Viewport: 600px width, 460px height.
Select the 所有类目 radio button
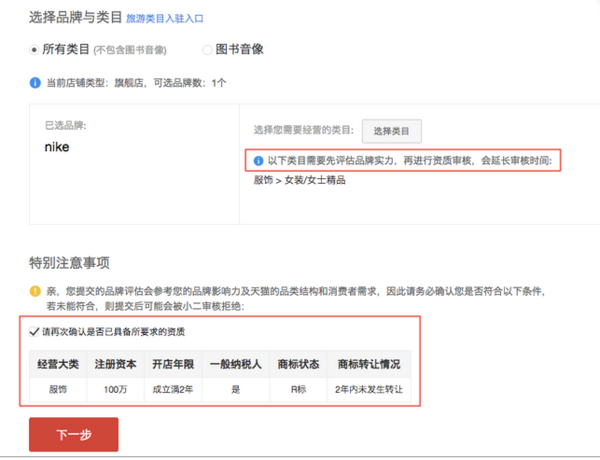[34, 50]
